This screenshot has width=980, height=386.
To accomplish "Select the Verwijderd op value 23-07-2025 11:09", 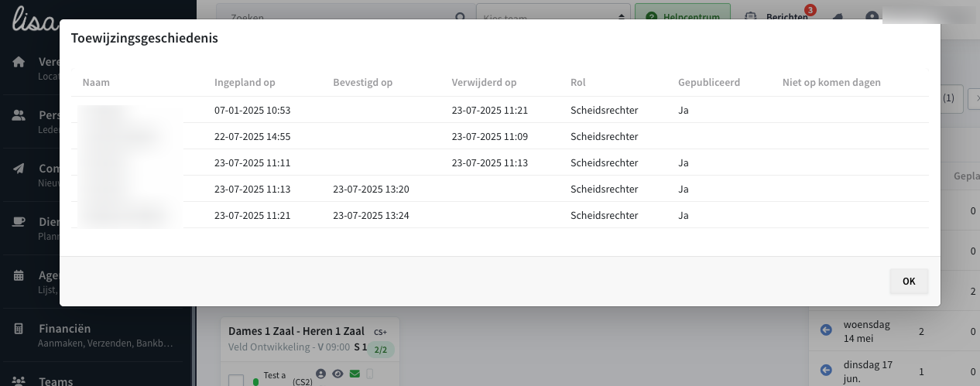I will (x=489, y=137).
